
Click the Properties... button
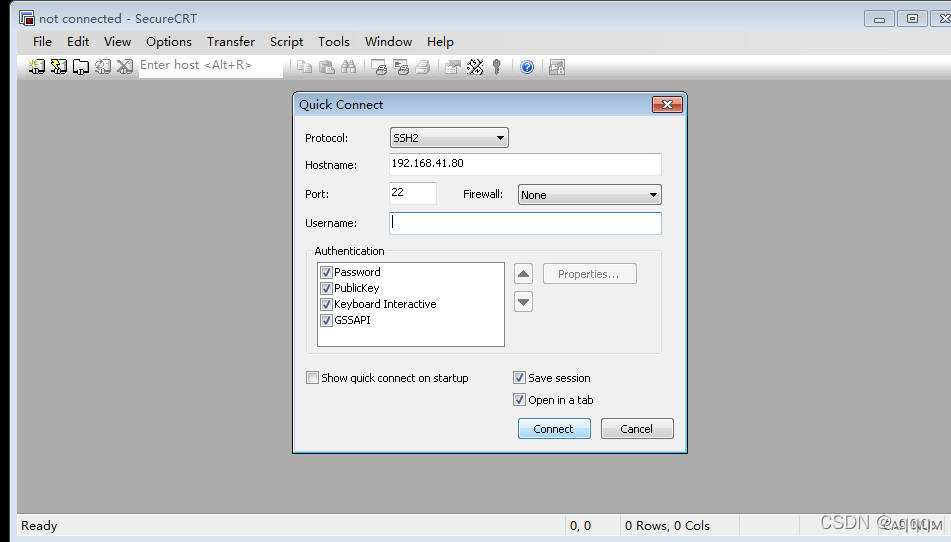point(590,274)
